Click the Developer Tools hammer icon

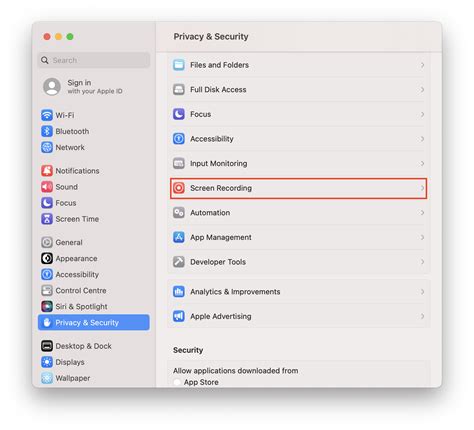[179, 262]
